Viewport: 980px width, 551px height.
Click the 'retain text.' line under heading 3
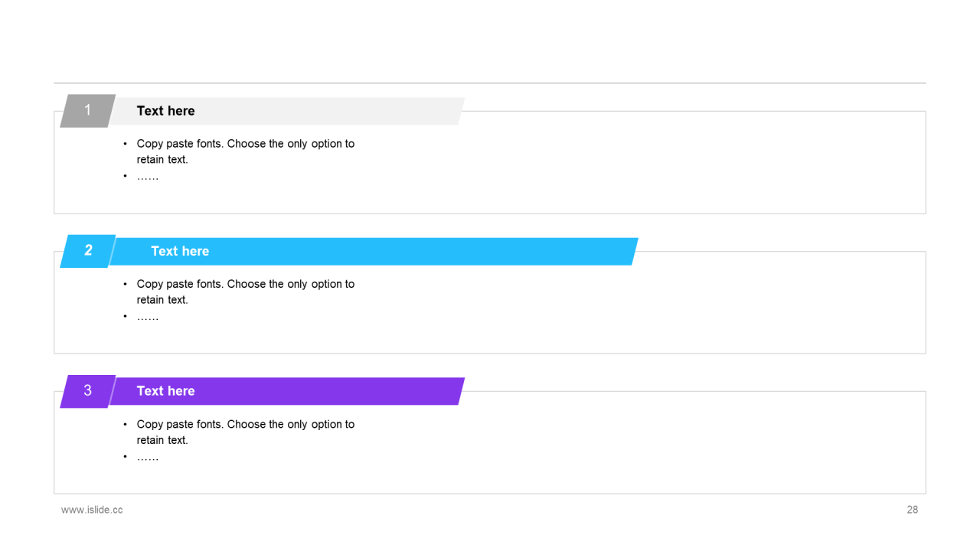pos(162,440)
